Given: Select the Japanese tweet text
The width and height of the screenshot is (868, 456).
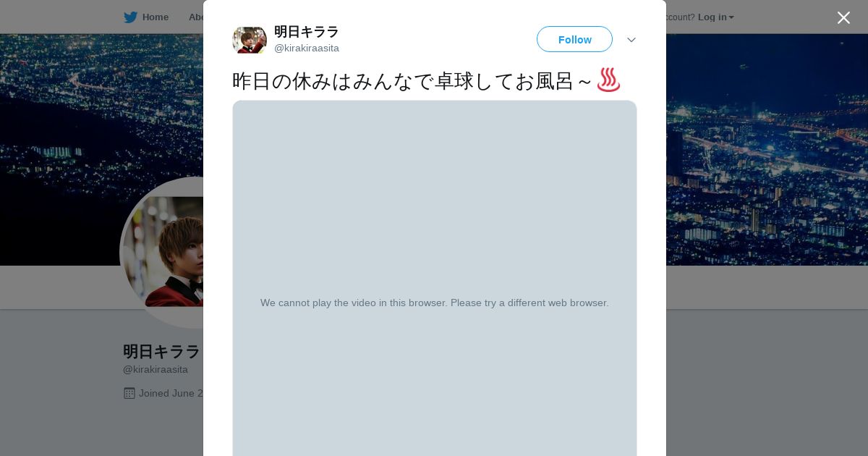Looking at the screenshot, I should click(x=412, y=81).
